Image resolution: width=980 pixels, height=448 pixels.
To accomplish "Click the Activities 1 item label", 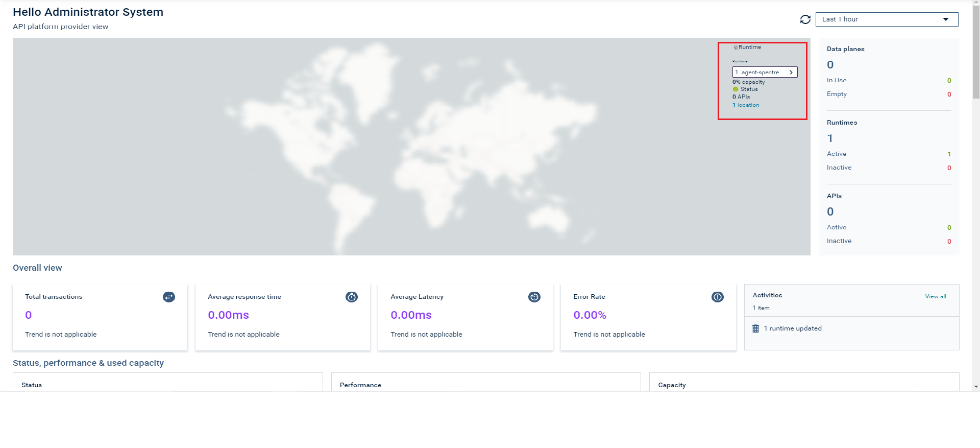I will [x=761, y=308].
